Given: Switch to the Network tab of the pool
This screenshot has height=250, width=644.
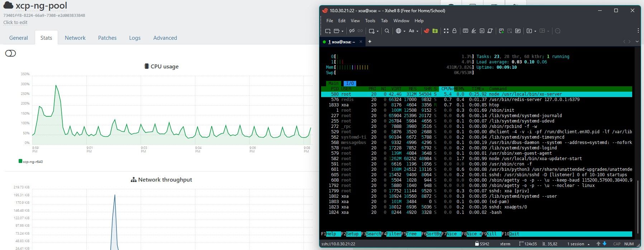Looking at the screenshot, I should [x=75, y=38].
